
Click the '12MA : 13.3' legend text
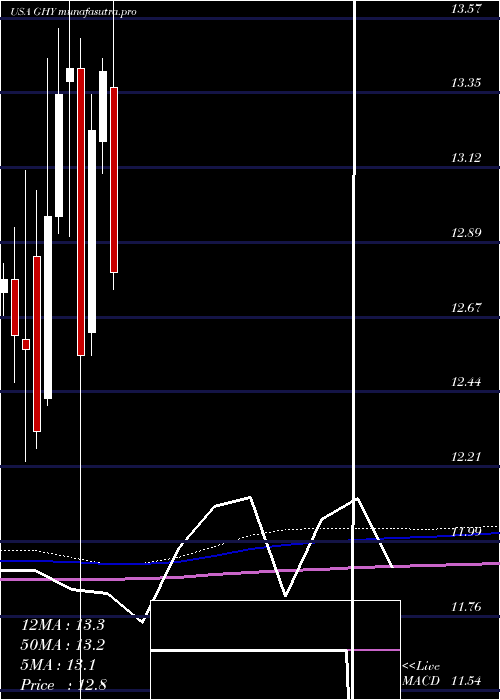click(x=63, y=625)
